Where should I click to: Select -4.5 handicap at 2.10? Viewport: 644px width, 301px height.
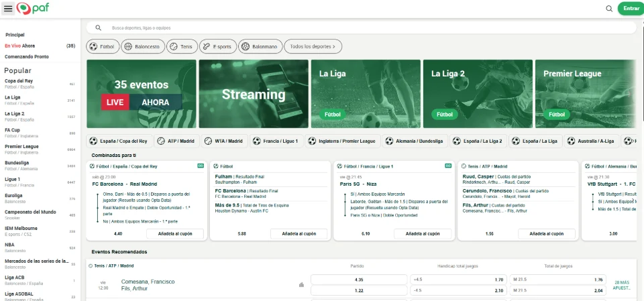pyautogui.click(x=458, y=290)
